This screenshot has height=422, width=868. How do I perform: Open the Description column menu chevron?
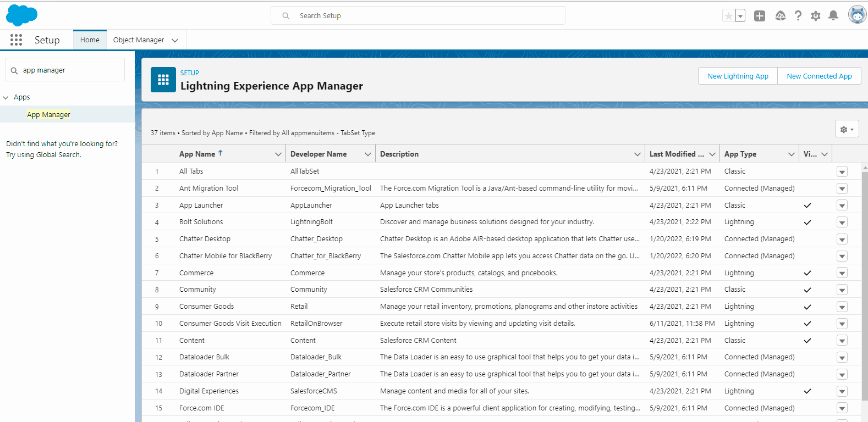pyautogui.click(x=638, y=154)
